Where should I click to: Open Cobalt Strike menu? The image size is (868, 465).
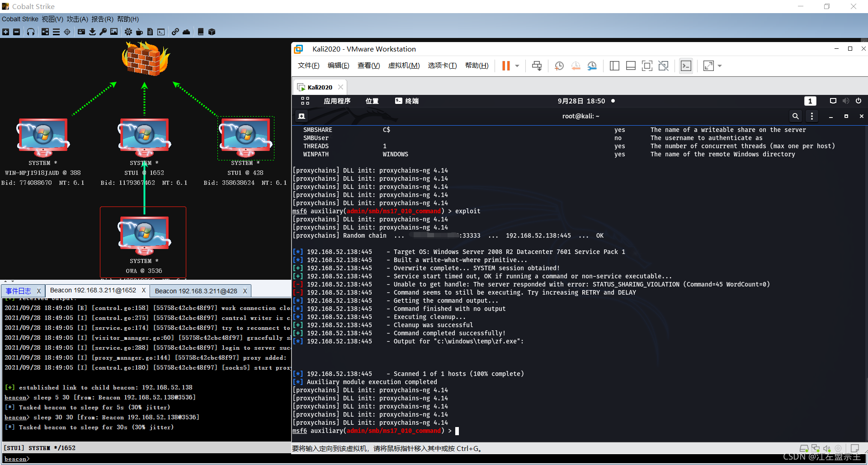20,19
